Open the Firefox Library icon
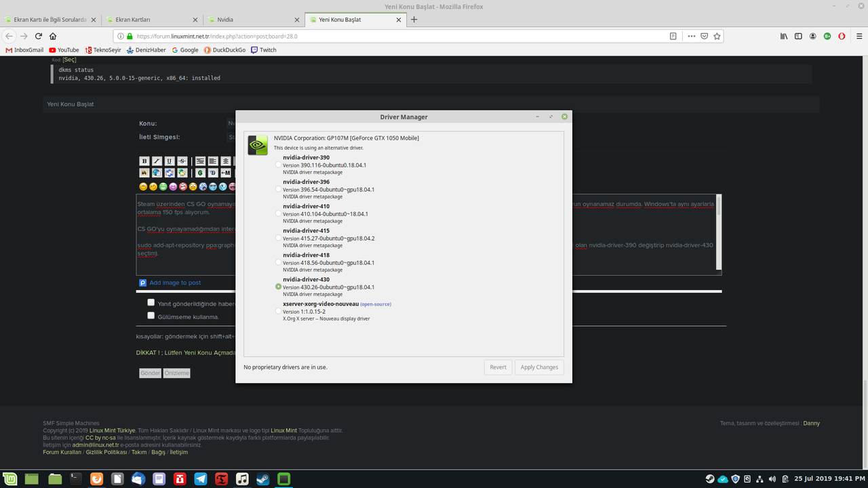The image size is (868, 488). [x=784, y=36]
